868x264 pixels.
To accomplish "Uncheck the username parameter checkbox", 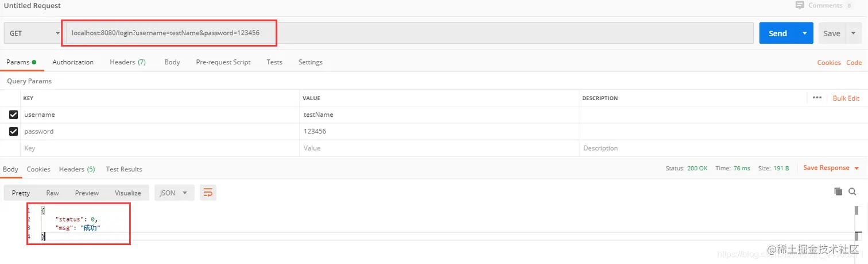I will click(x=14, y=114).
